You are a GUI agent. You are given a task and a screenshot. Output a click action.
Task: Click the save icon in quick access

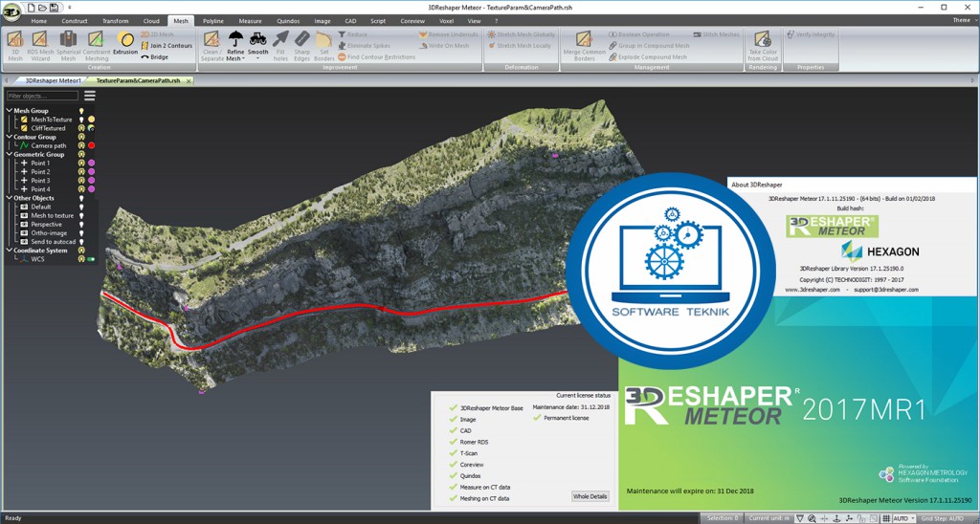coord(54,7)
